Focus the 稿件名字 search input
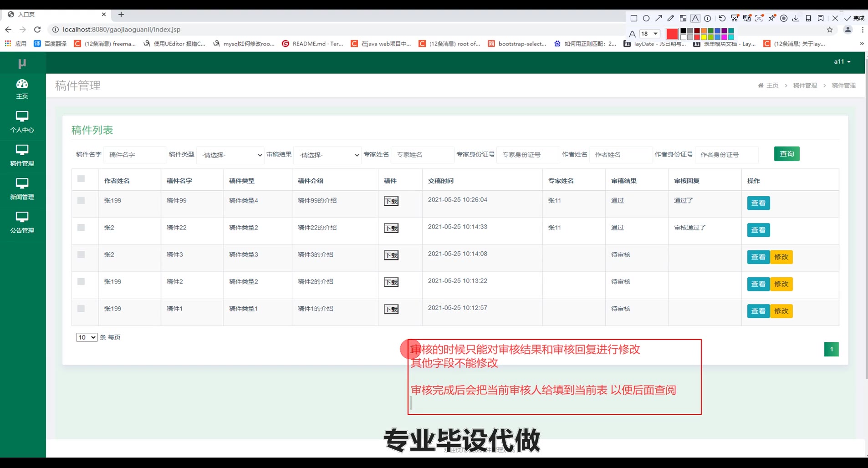The width and height of the screenshot is (868, 468). click(135, 155)
